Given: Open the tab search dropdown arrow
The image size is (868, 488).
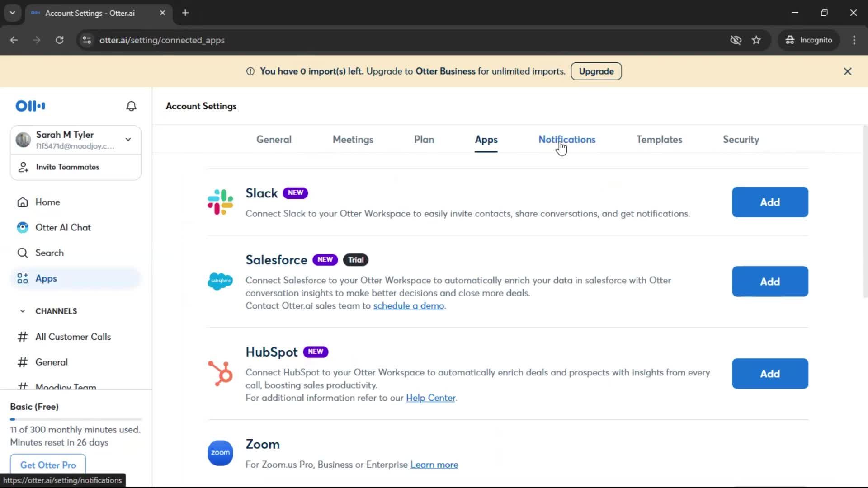Looking at the screenshot, I should (x=13, y=13).
